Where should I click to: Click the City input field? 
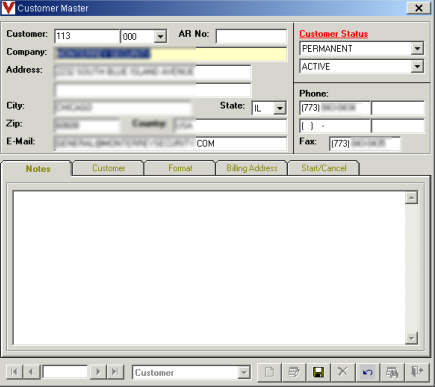point(123,108)
